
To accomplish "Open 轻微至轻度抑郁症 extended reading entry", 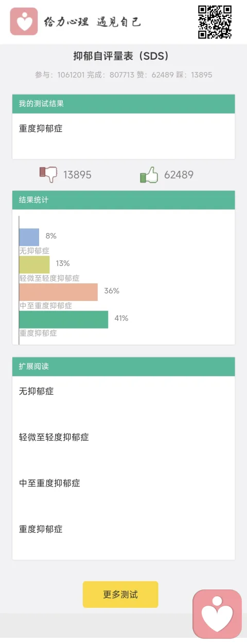I will tap(123, 437).
